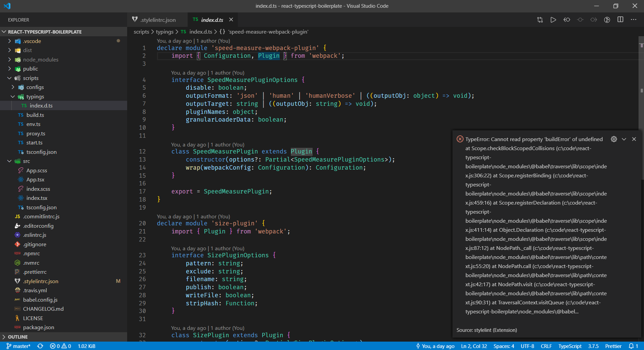The image size is (644, 350).
Task: Open Prettier from the status bar
Action: tap(613, 346)
